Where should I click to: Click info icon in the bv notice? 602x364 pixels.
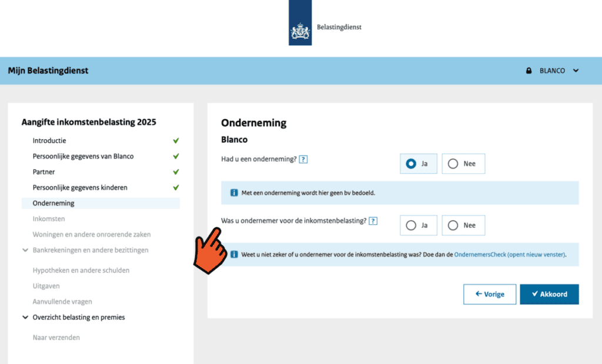234,193
